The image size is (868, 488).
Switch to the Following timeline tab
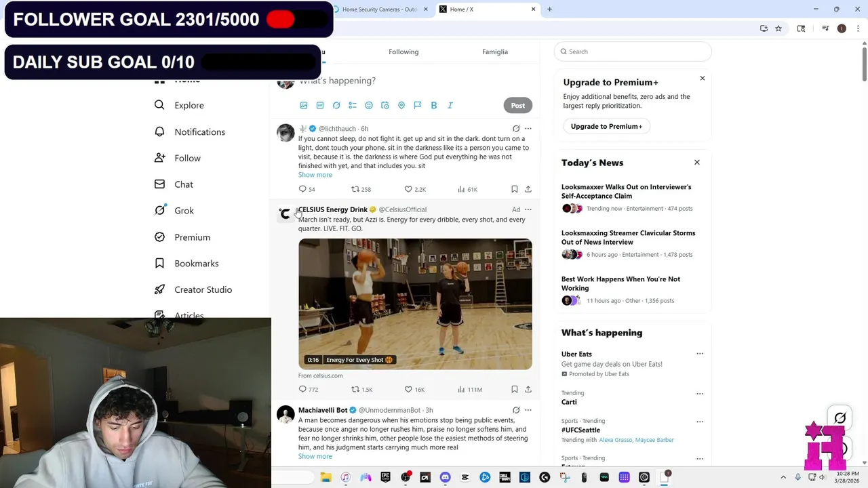click(x=403, y=52)
